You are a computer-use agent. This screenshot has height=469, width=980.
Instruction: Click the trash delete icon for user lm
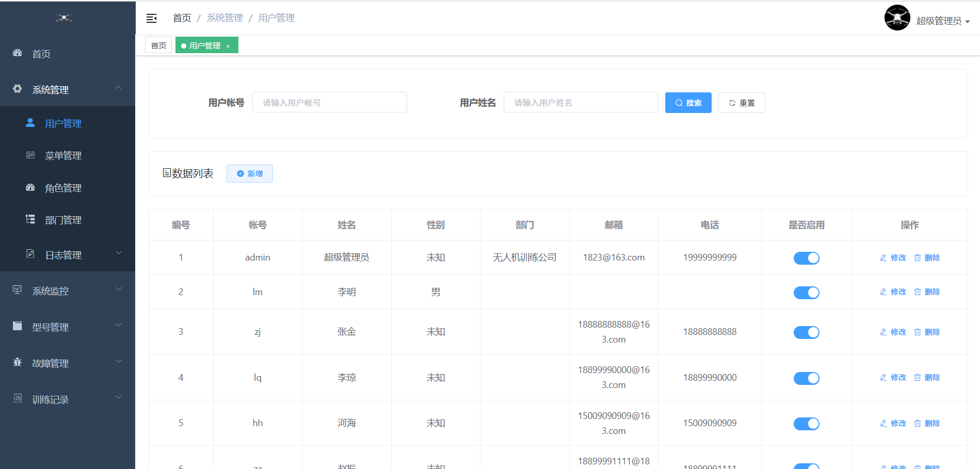[x=917, y=292]
